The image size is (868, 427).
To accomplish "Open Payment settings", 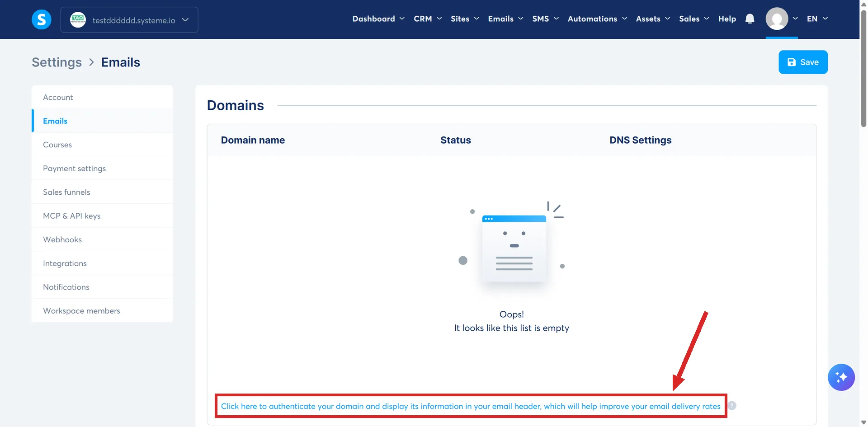I will pos(102,168).
